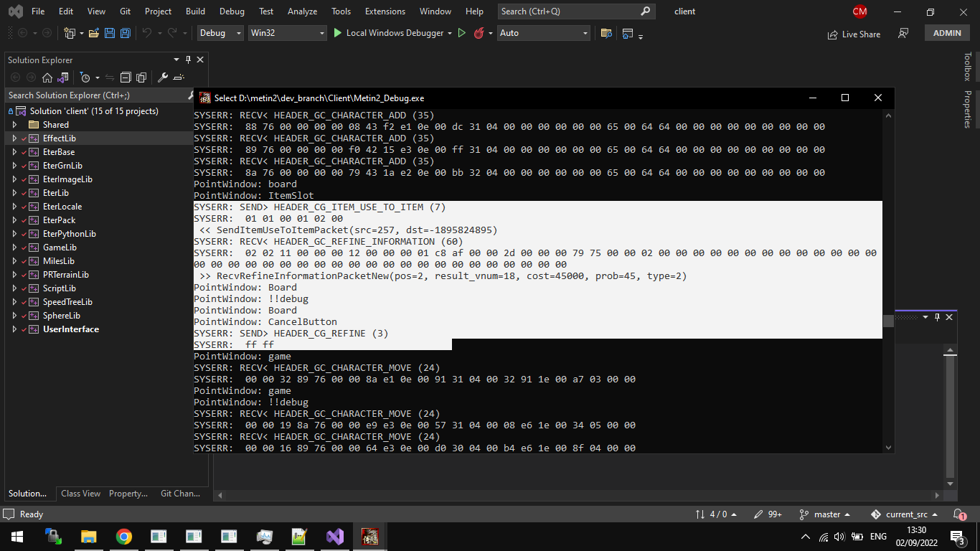Open Solution Explorer properties wrench icon

[163, 77]
